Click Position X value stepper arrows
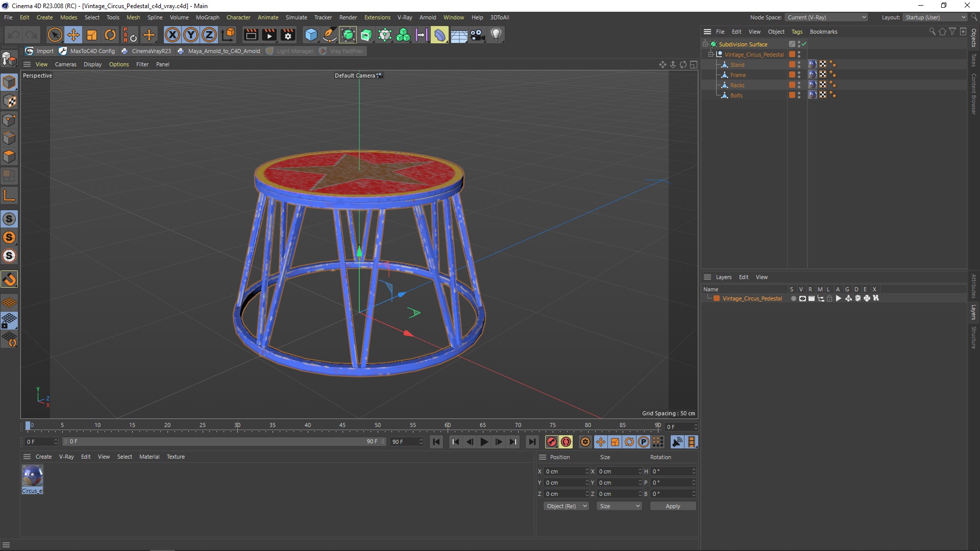Screen dimensions: 980x551 (587, 471)
